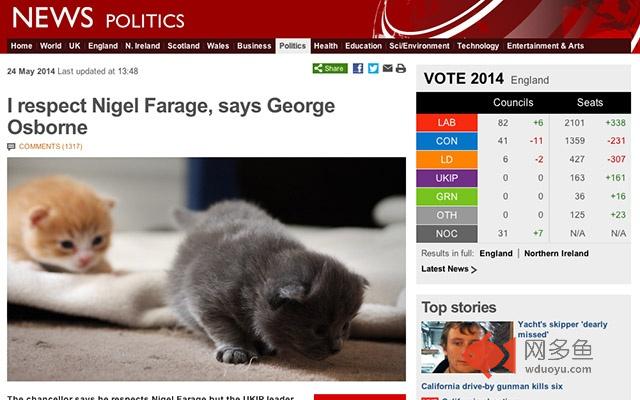Viewport: 640px width, 400px height.
Task: Go to Health section in navigation
Action: (x=326, y=46)
